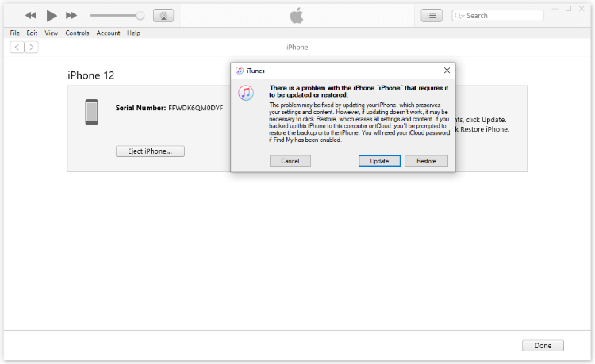The width and height of the screenshot is (595, 364).
Task: Click the iPhone device icon
Action: click(x=92, y=111)
